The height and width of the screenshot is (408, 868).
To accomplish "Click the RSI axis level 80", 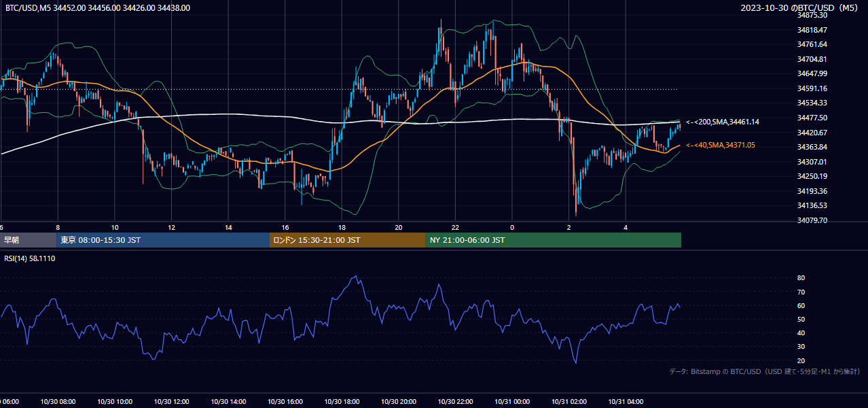I will click(x=801, y=278).
